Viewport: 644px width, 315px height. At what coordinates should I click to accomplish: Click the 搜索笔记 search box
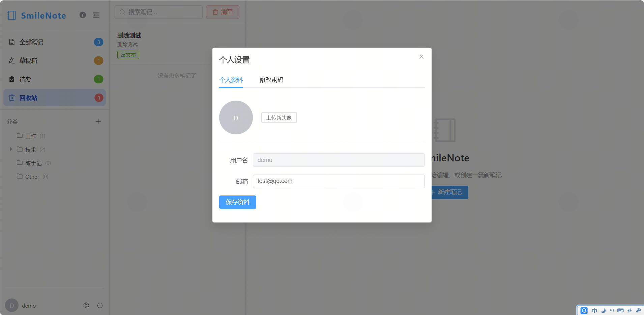point(158,12)
